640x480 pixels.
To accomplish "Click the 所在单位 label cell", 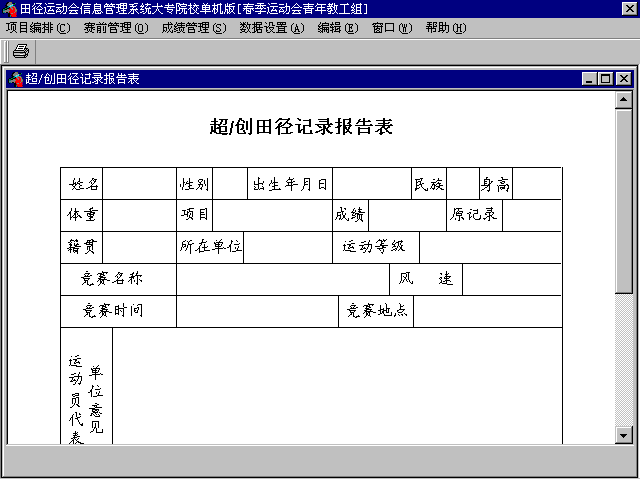I will [210, 247].
